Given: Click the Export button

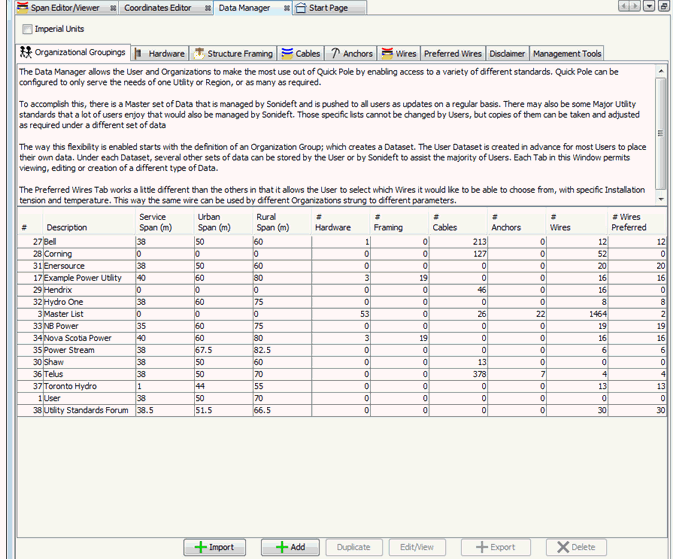Looking at the screenshot, I should (x=496, y=547).
